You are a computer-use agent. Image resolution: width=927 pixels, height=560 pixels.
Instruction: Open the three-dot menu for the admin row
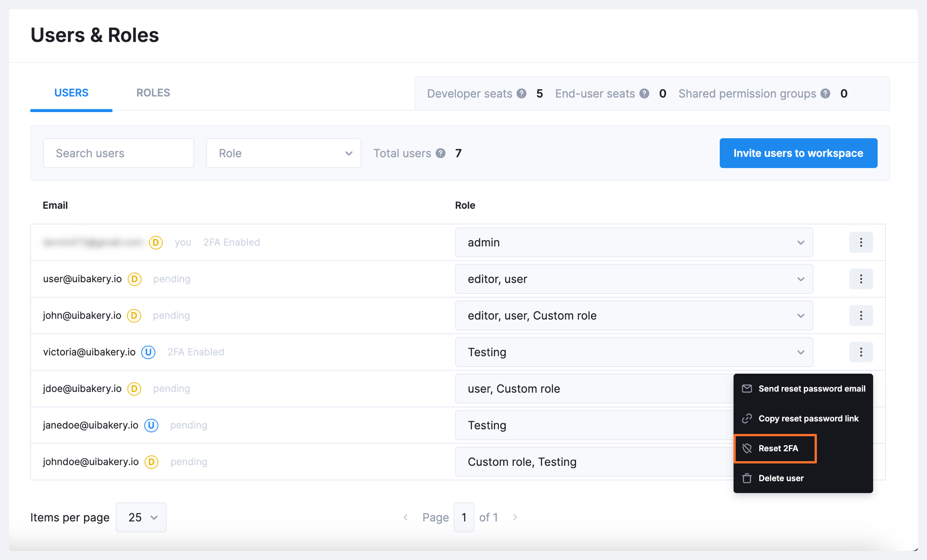click(861, 242)
